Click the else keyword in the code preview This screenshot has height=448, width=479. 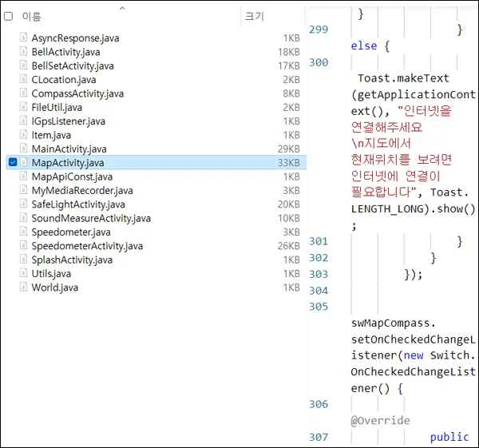point(364,46)
